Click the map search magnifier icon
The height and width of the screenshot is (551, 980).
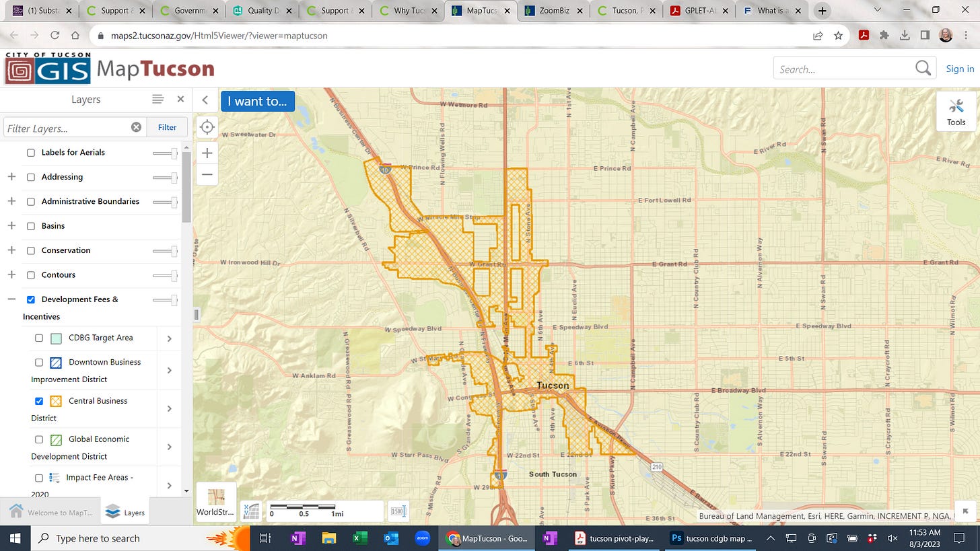tap(923, 68)
